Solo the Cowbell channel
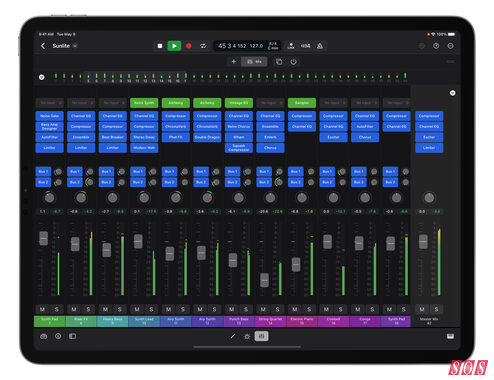 341,309
